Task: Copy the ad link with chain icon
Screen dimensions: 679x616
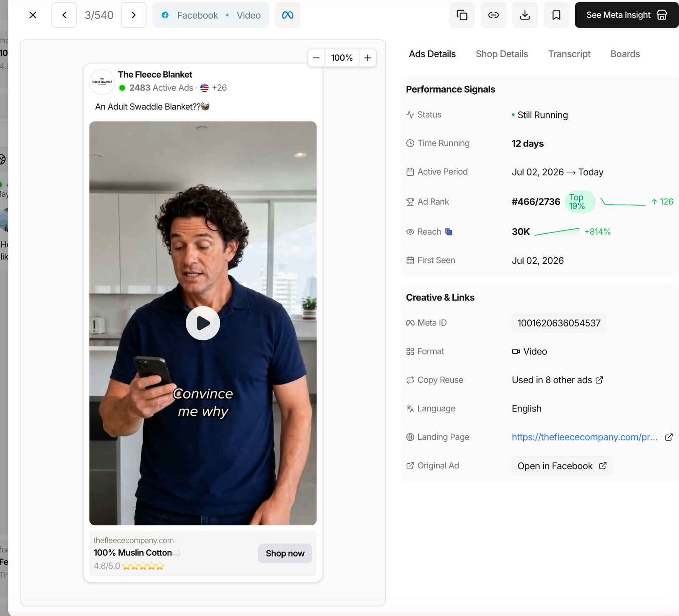Action: coord(494,15)
